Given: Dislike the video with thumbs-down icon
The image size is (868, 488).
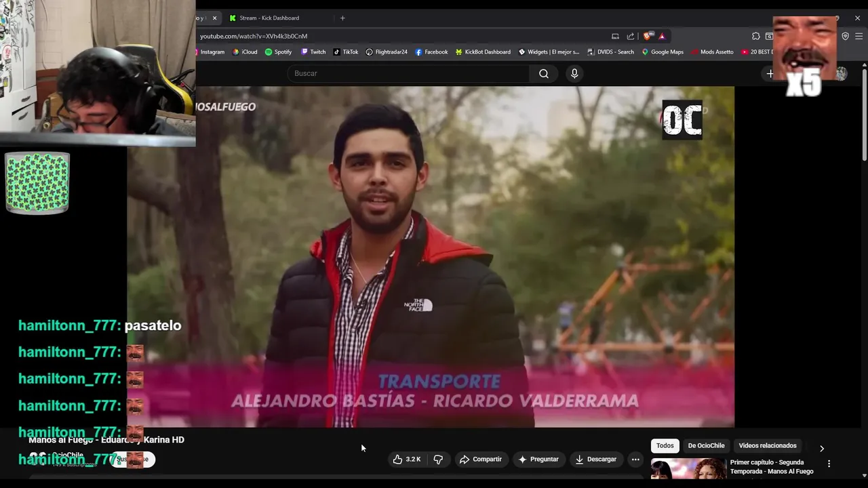Looking at the screenshot, I should pos(438,459).
